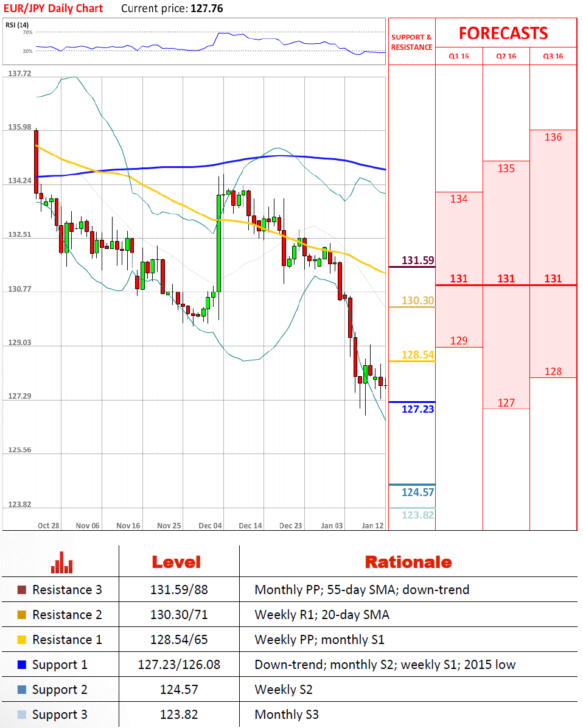Click the Support 3 light blue swatch
Viewport: 583px width, 728px height.
(x=22, y=715)
